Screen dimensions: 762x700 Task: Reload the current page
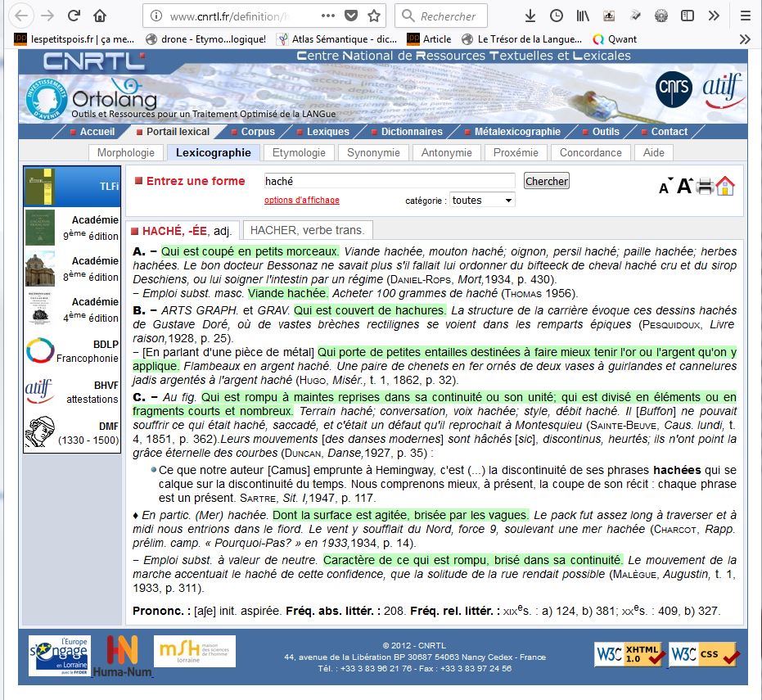[x=74, y=16]
